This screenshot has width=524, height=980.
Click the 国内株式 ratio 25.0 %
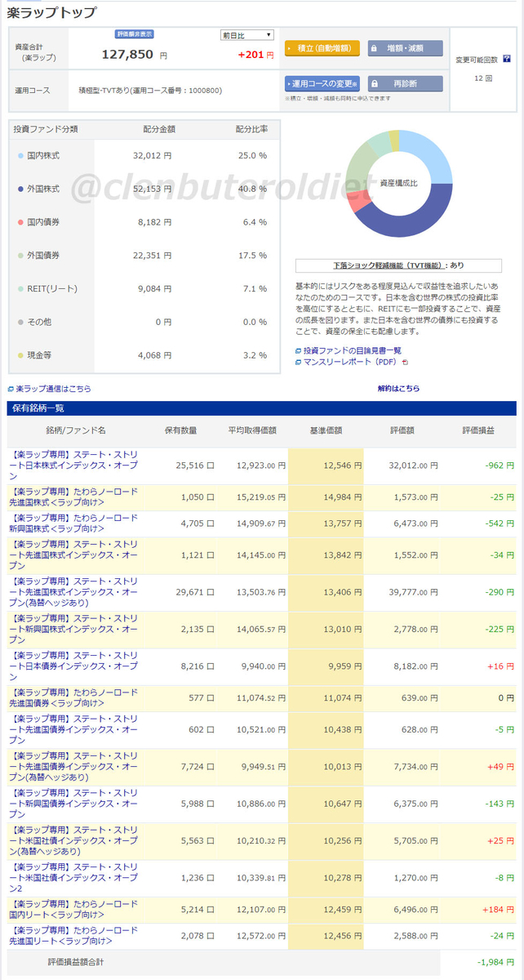point(252,155)
